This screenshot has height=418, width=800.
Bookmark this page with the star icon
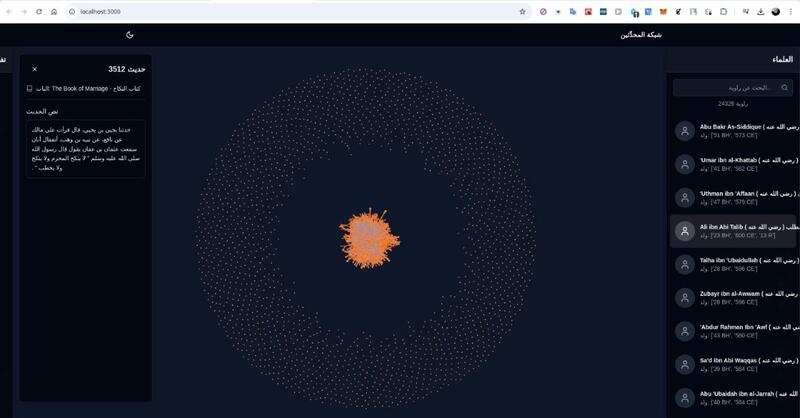[x=522, y=11]
